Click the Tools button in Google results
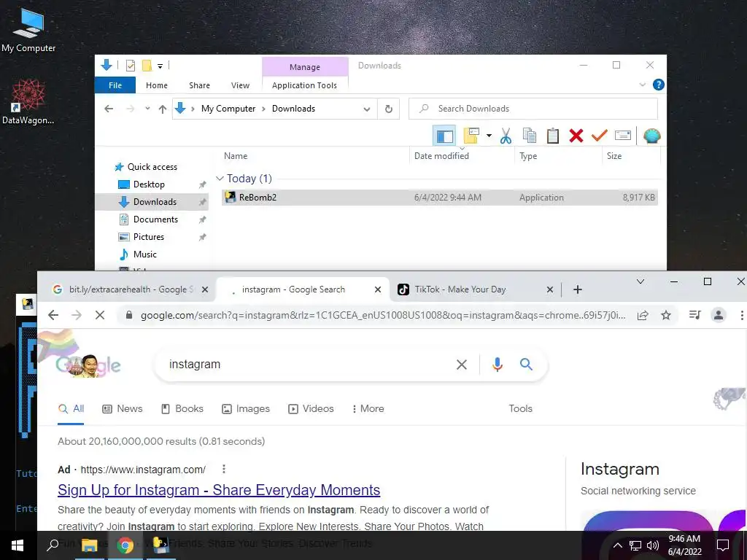747x560 pixels. (x=520, y=408)
